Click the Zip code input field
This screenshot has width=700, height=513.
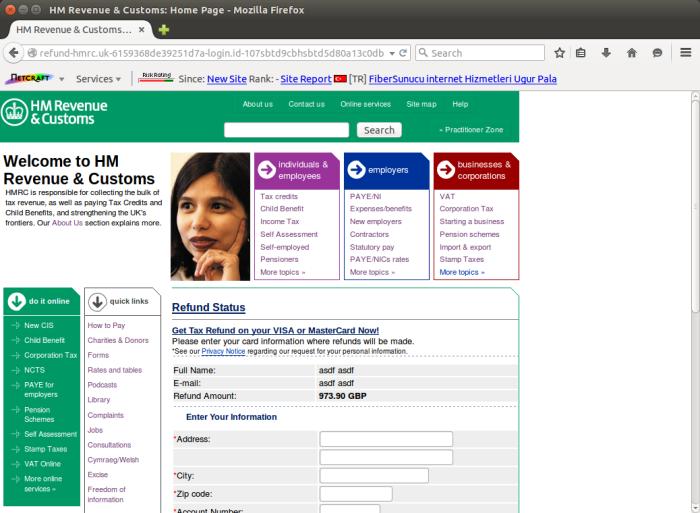click(x=356, y=494)
